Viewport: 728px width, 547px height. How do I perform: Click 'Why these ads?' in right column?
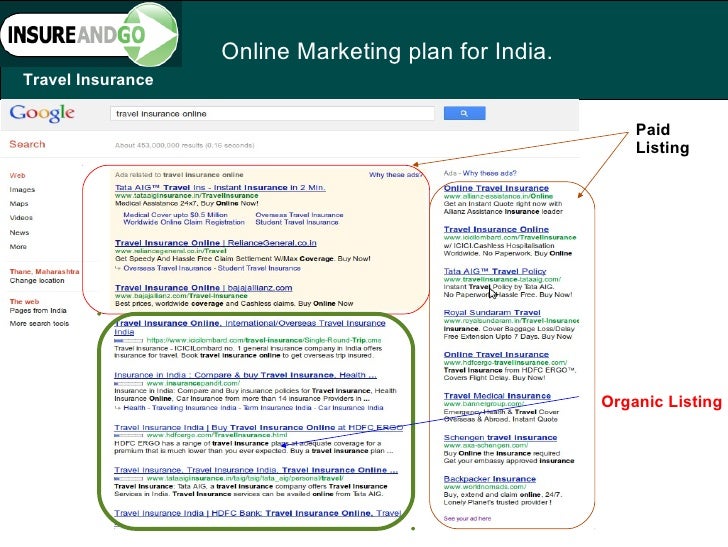tap(489, 173)
